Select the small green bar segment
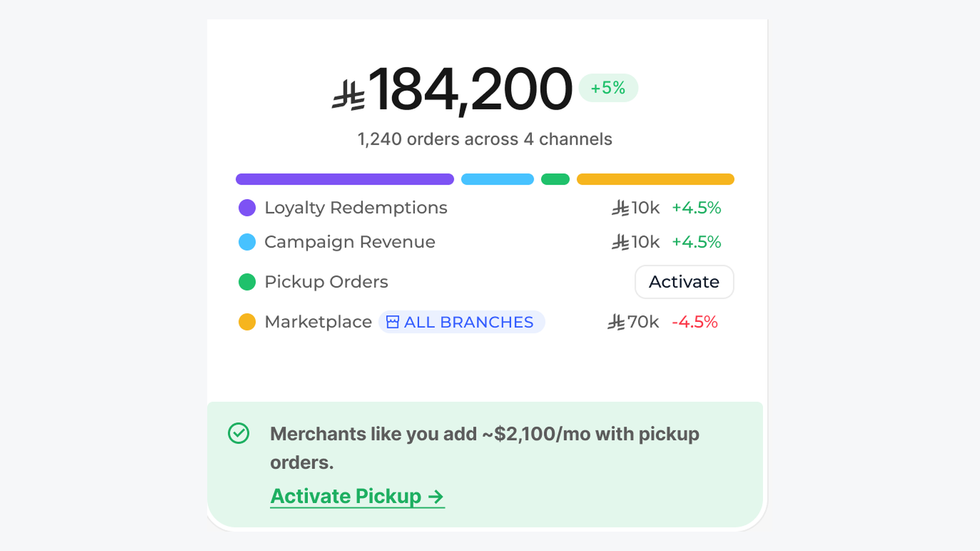 pos(555,179)
